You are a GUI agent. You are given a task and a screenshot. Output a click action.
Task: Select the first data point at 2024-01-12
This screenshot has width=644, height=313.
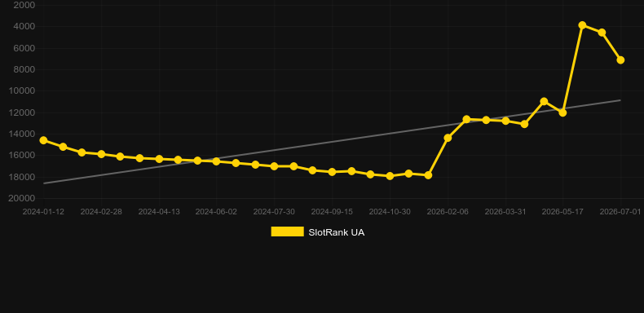43,140
